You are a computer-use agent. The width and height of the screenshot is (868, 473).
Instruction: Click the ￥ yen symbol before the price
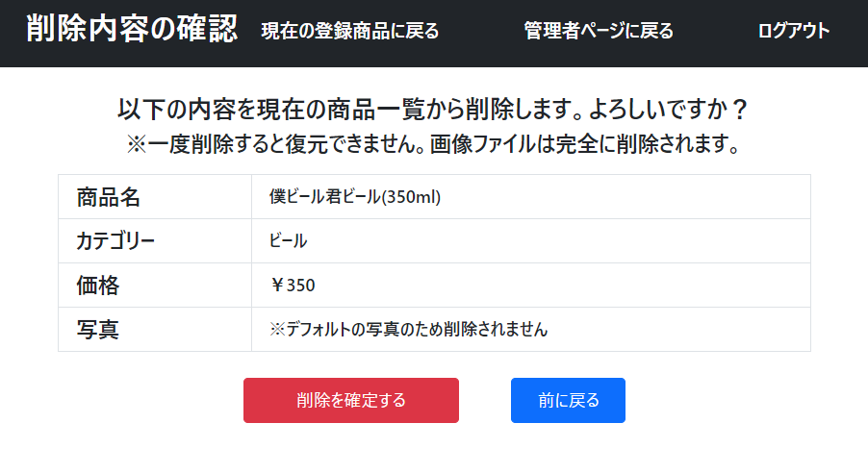point(277,286)
